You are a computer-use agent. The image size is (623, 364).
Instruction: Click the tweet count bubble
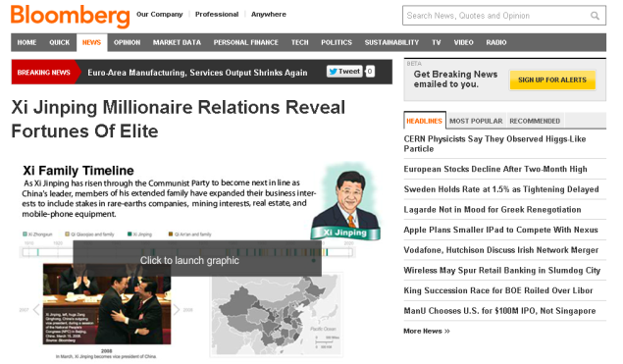pyautogui.click(x=370, y=72)
